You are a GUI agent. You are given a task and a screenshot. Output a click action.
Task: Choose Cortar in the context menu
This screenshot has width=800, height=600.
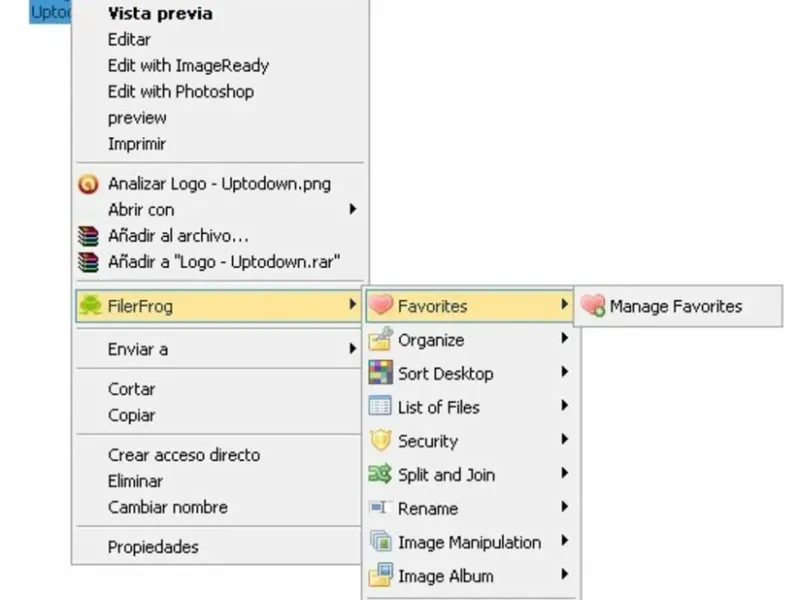(x=131, y=389)
